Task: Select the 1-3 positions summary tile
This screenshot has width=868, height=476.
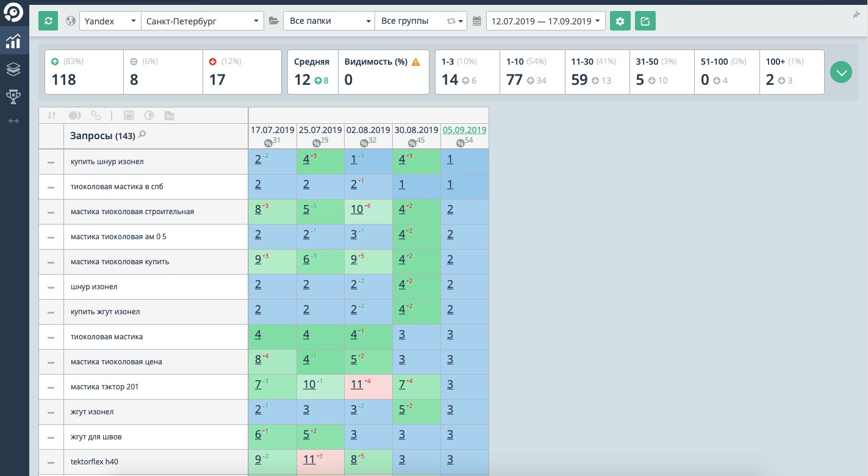Action: 467,72
